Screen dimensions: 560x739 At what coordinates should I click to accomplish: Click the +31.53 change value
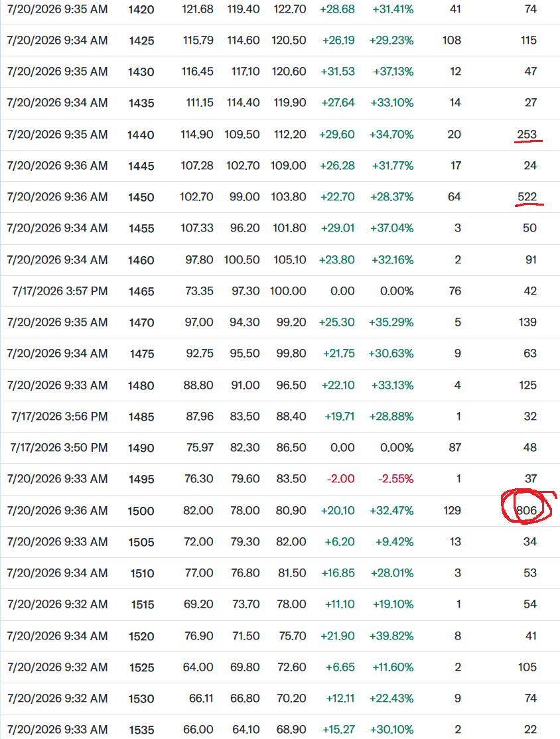point(338,72)
